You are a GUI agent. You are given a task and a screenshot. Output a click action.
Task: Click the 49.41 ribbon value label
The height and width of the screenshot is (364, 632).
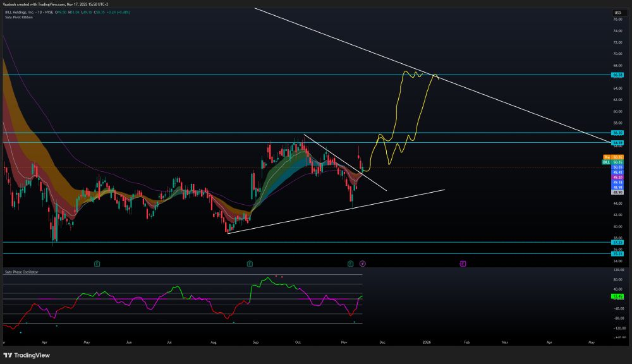[x=617, y=172]
